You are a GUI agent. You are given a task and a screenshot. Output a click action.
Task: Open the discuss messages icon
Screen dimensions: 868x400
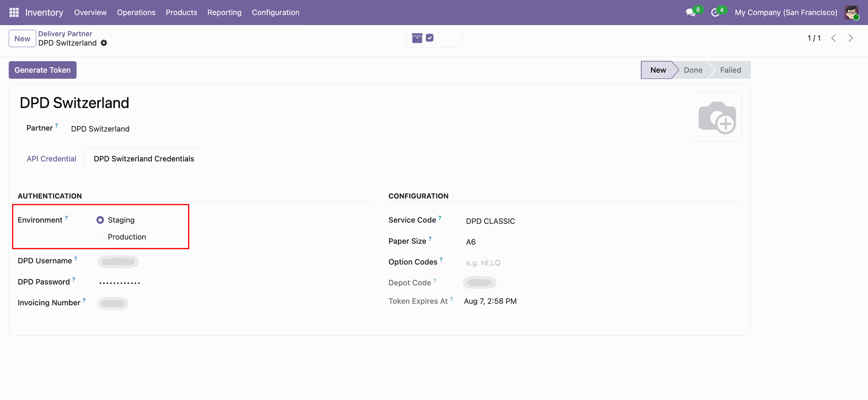[691, 12]
